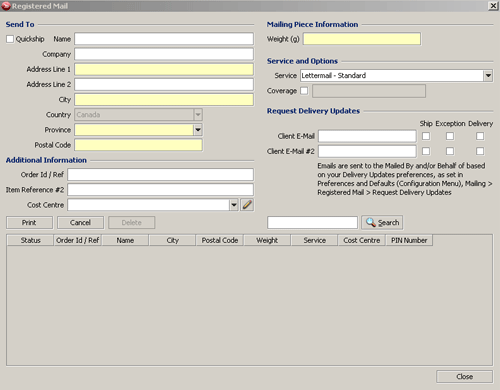Open the Cost Centre dropdown arrow
Image resolution: width=500 pixels, height=390 pixels.
pyautogui.click(x=234, y=205)
